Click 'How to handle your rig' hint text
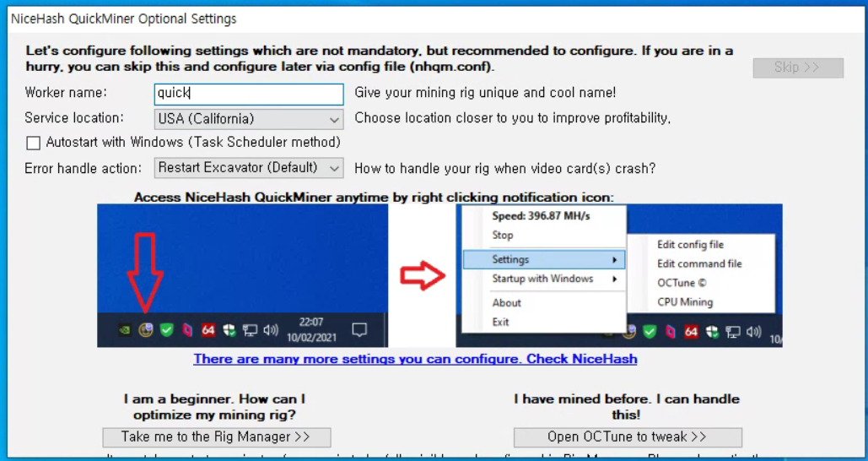The width and height of the screenshot is (868, 461). click(504, 169)
